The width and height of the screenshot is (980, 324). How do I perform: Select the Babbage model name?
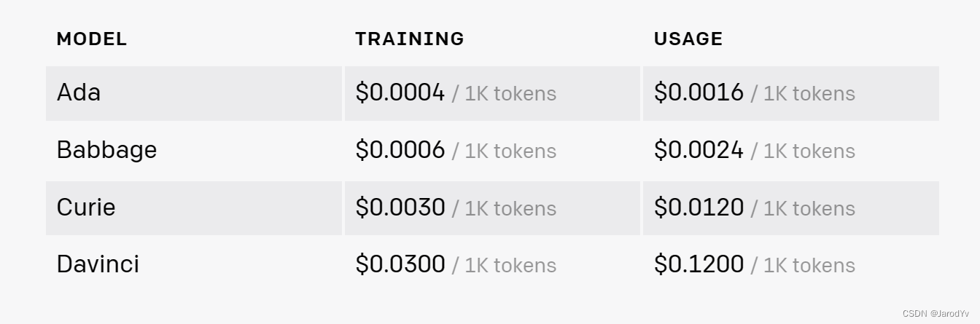point(106,150)
